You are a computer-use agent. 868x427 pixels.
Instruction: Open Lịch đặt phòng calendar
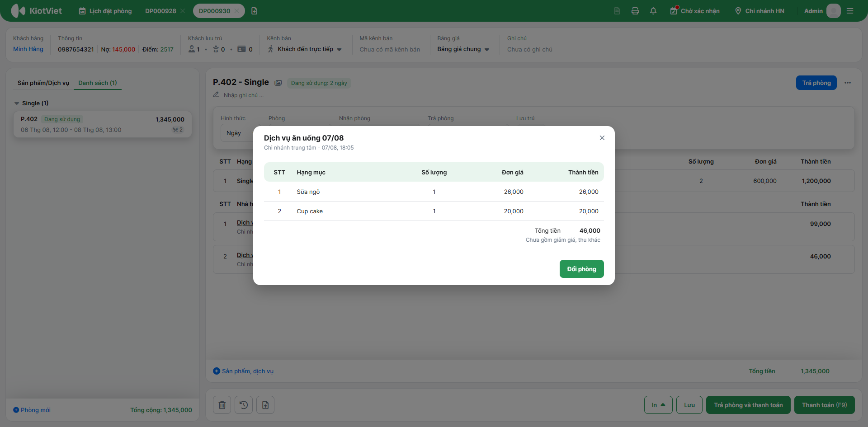(105, 11)
